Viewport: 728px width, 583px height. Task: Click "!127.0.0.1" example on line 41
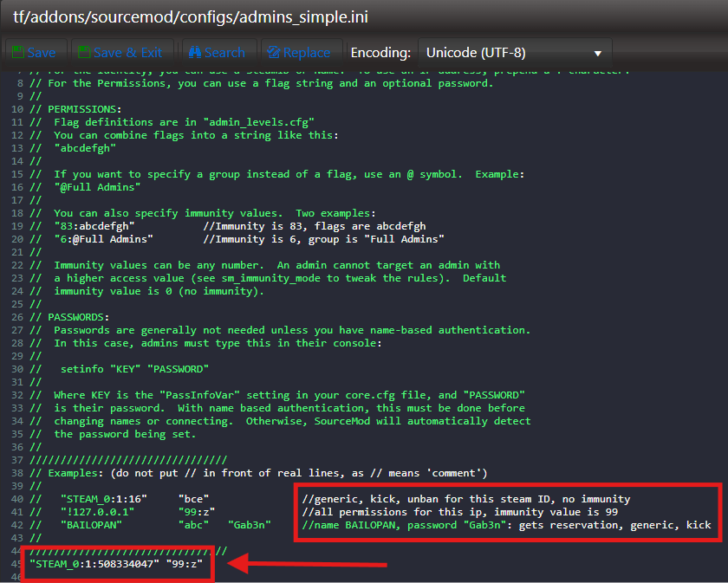point(97,512)
